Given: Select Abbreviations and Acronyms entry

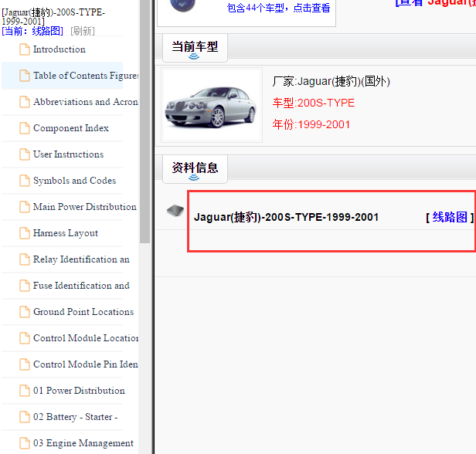Looking at the screenshot, I should 86,102.
